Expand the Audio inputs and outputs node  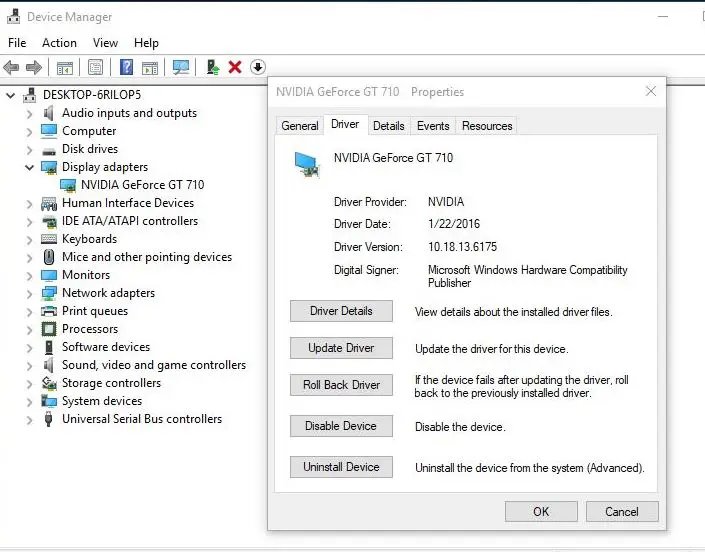29,113
